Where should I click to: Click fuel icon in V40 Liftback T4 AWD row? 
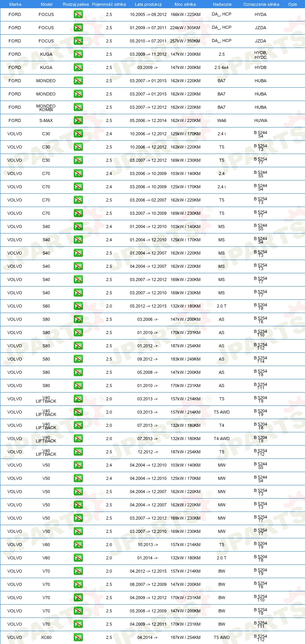pyautogui.click(x=78, y=439)
